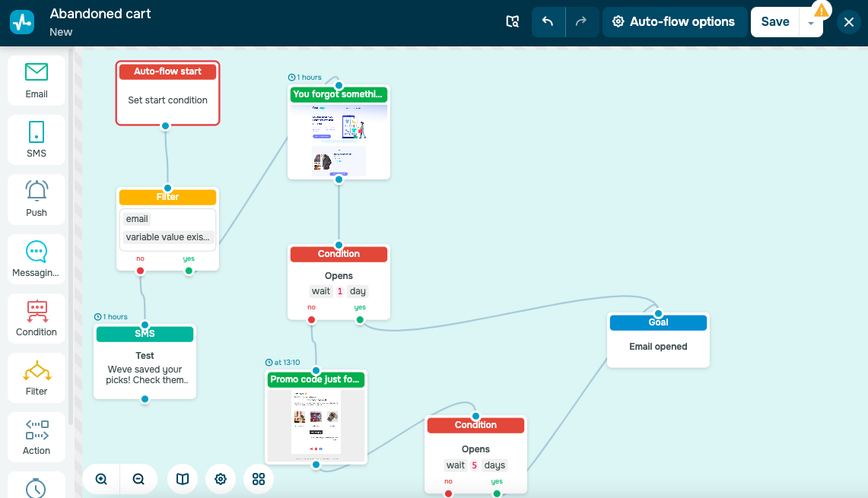
Task: Select the Action block in sidebar
Action: (37, 437)
